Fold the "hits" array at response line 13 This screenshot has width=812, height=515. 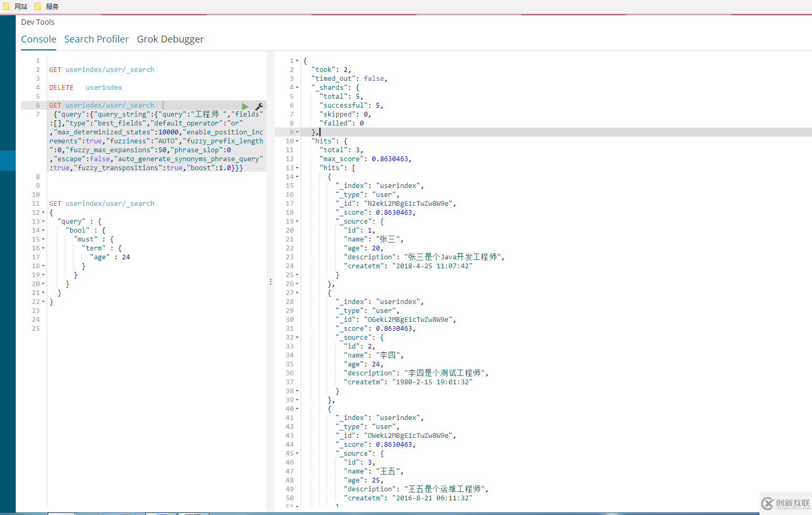point(297,168)
